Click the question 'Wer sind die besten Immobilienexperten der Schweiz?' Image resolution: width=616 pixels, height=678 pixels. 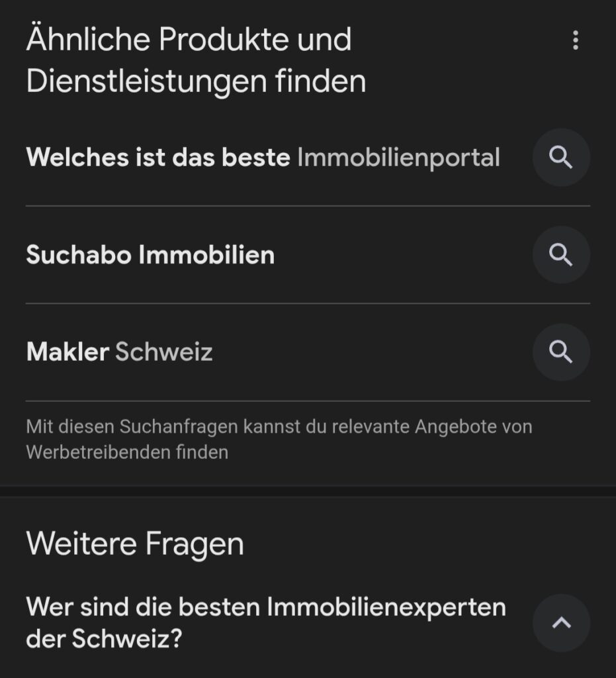tap(266, 622)
